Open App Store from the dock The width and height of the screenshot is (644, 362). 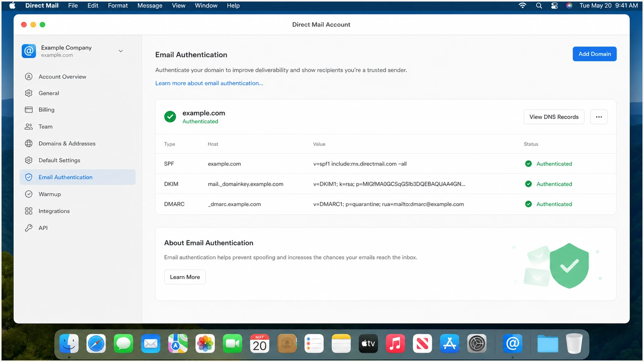coord(449,344)
